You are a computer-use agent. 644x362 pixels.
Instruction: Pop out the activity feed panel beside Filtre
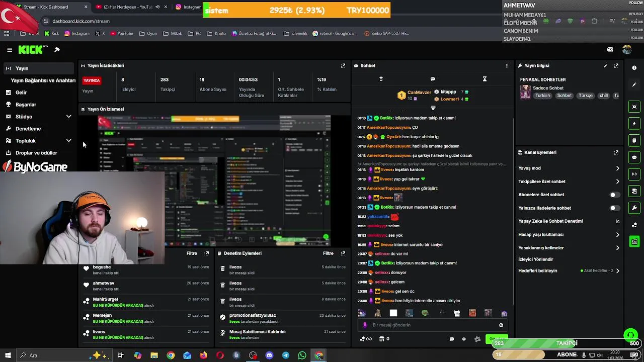[x=206, y=253]
